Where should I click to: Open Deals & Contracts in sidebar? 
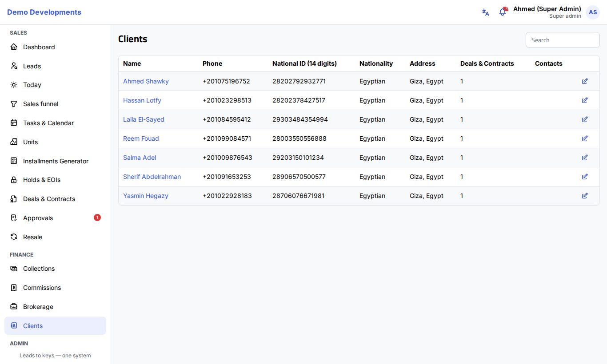pyautogui.click(x=55, y=199)
